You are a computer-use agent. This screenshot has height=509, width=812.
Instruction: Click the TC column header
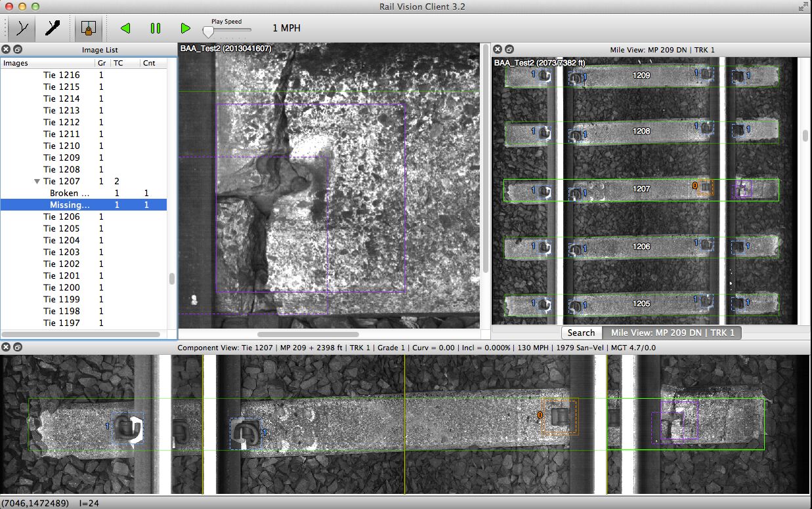118,63
